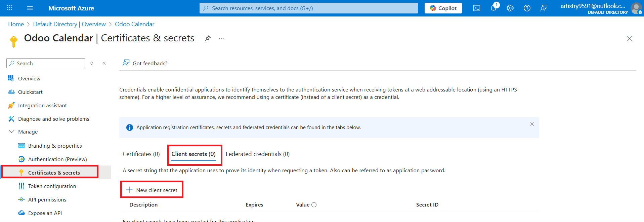This screenshot has height=222, width=644.
Task: Close the Certificates & secrets blade
Action: (x=630, y=38)
